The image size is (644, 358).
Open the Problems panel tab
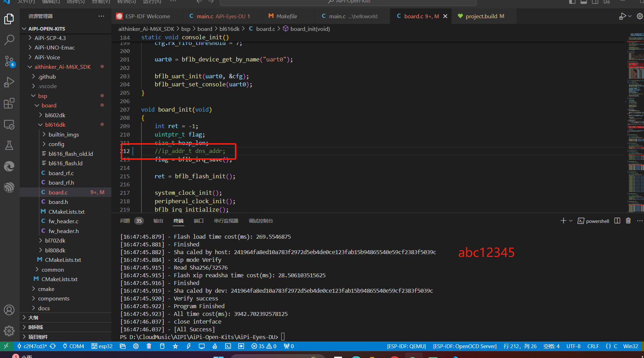pyautogui.click(x=131, y=221)
